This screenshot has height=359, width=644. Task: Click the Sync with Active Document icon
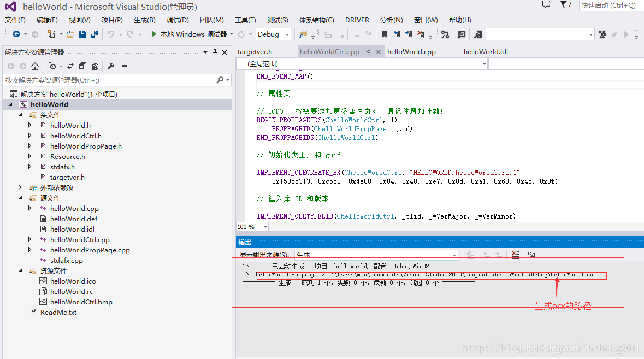(x=70, y=66)
